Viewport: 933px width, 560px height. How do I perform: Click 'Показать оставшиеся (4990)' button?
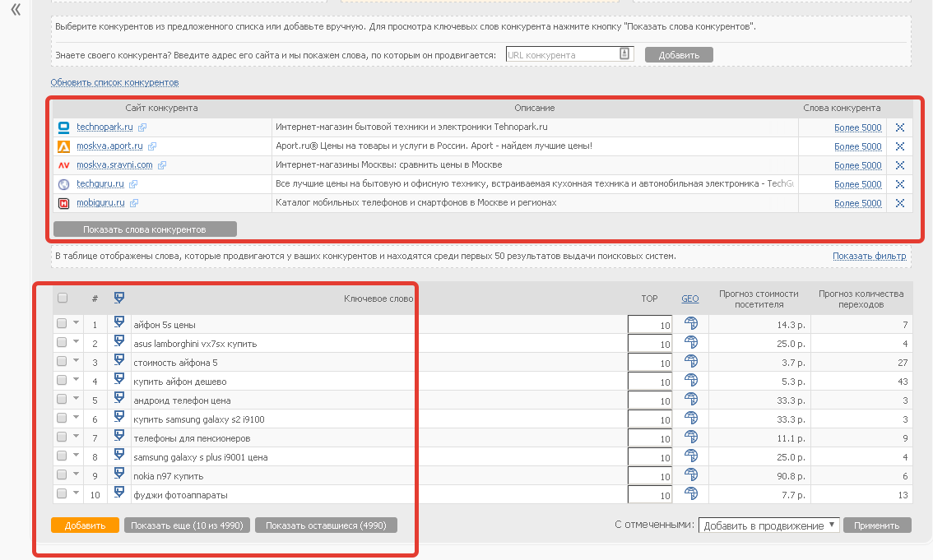pos(326,525)
